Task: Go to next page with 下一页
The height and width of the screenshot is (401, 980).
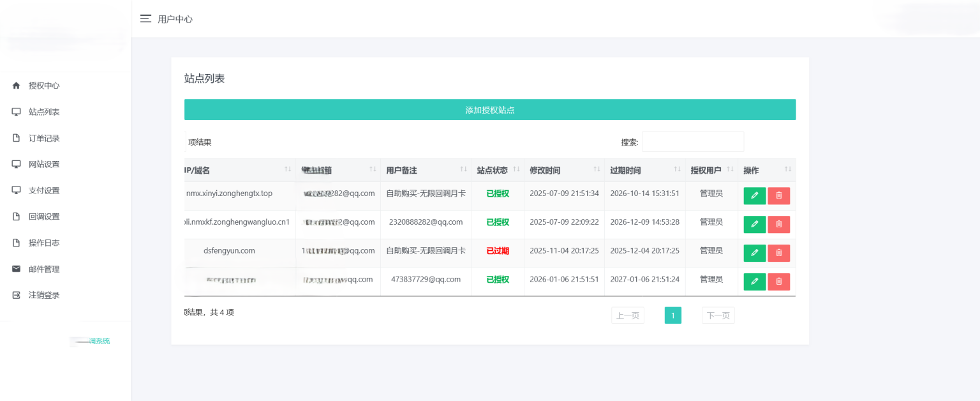Action: (718, 315)
